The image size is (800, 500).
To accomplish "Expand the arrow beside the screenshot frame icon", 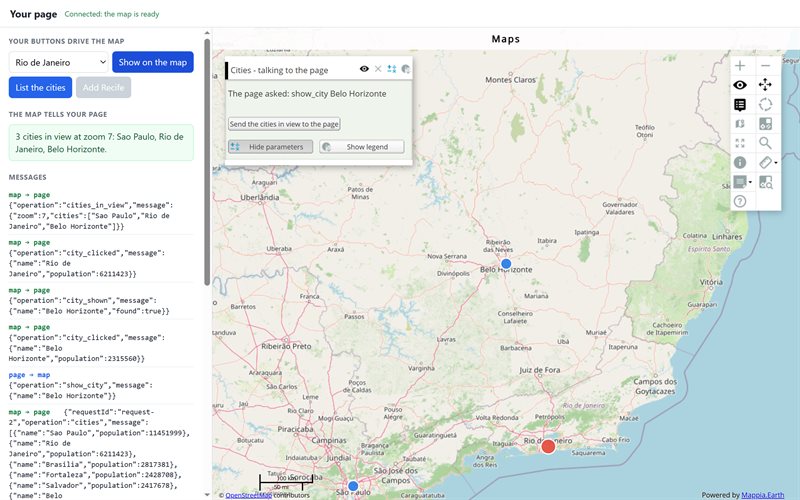I will click(751, 183).
